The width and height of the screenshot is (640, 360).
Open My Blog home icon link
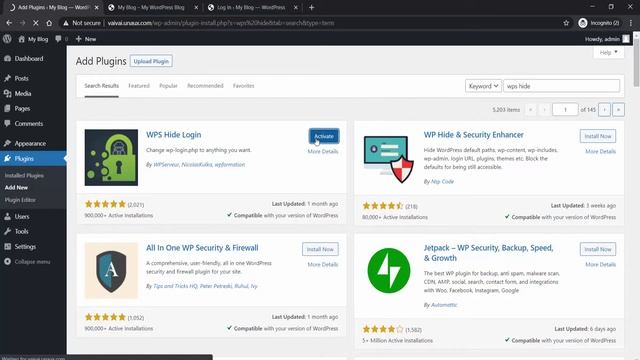33,39
